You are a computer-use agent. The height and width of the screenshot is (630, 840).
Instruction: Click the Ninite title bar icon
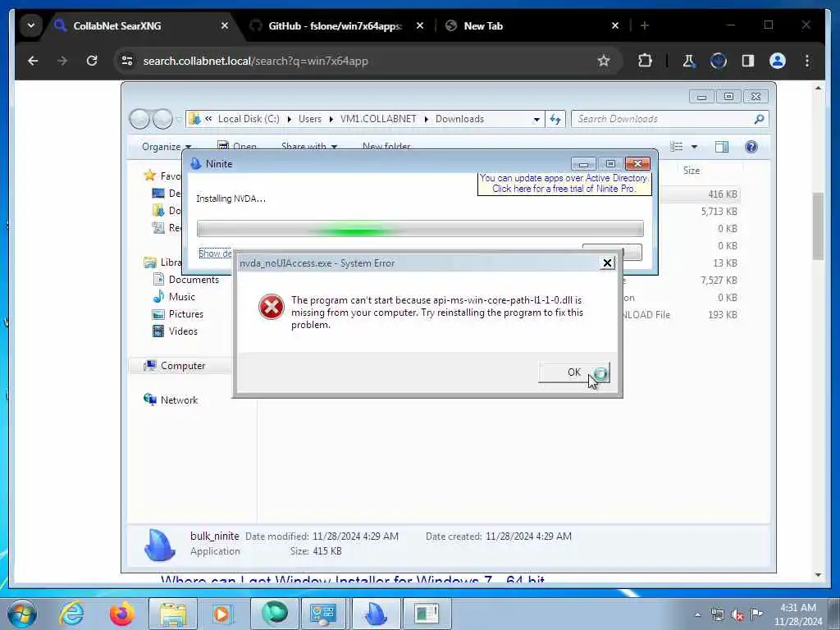(x=195, y=164)
